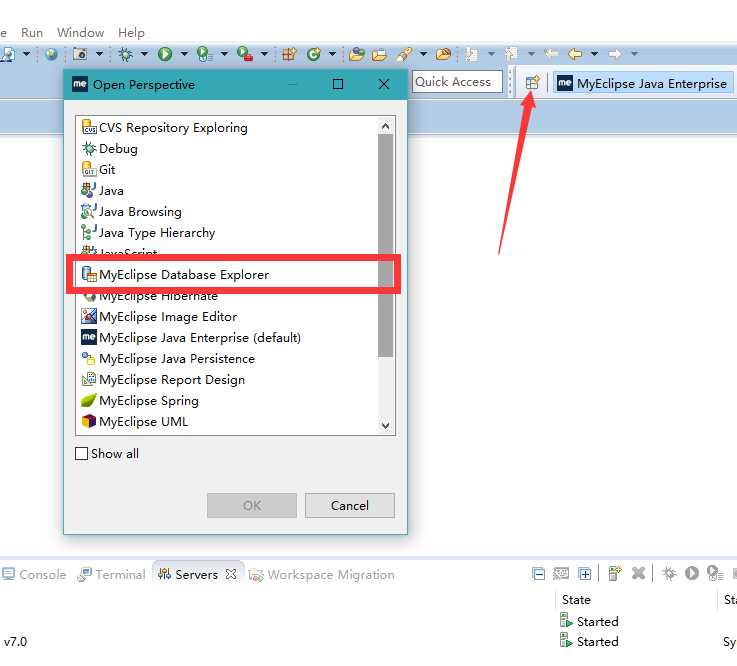The height and width of the screenshot is (666, 737).
Task: Click the Open Task folder icon
Action: click(x=379, y=55)
